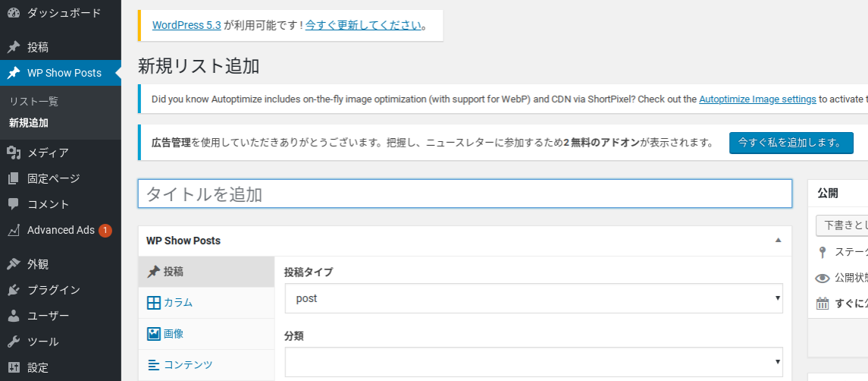The height and width of the screenshot is (381, 868).
Task: Click the tools wrench icon
Action: [x=13, y=342]
